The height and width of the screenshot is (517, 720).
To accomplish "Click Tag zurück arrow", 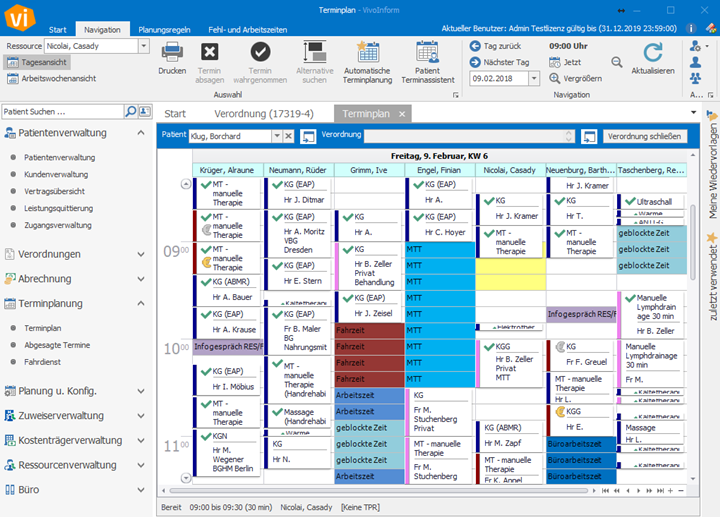I will point(475,46).
